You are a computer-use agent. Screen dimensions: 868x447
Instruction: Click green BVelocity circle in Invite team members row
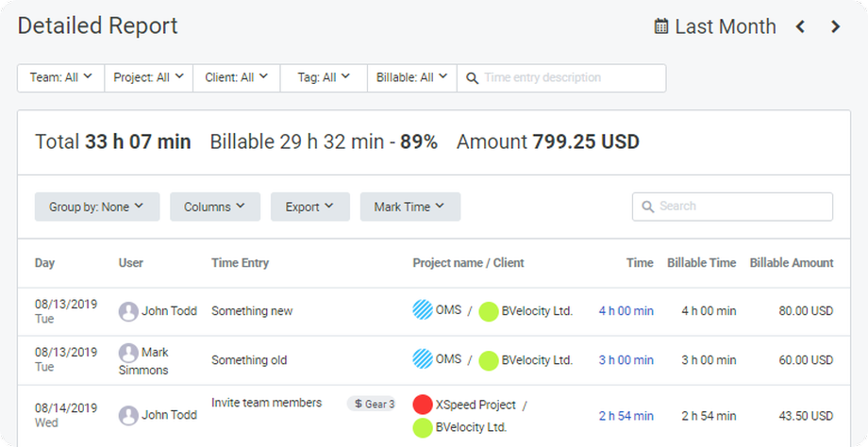click(423, 427)
